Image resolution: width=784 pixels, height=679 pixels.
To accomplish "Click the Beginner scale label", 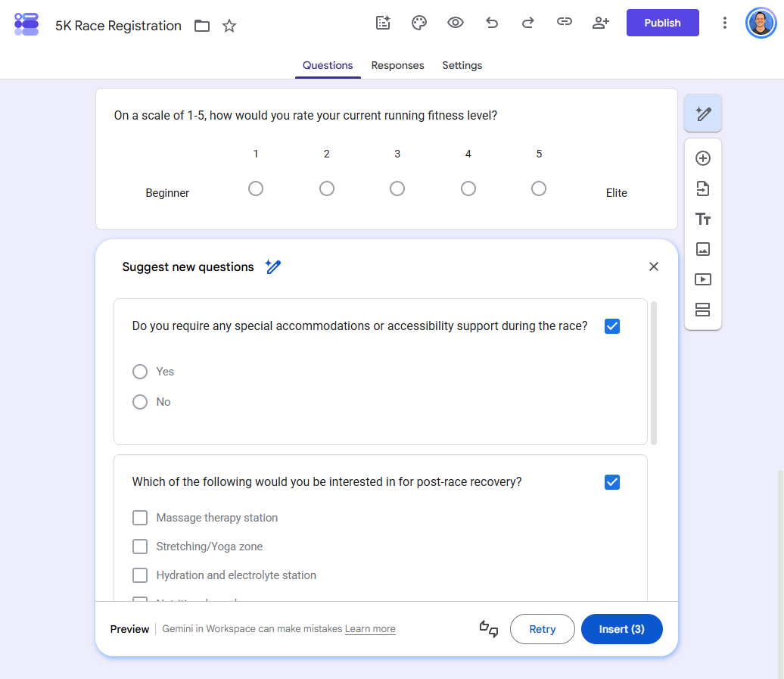I will click(167, 193).
